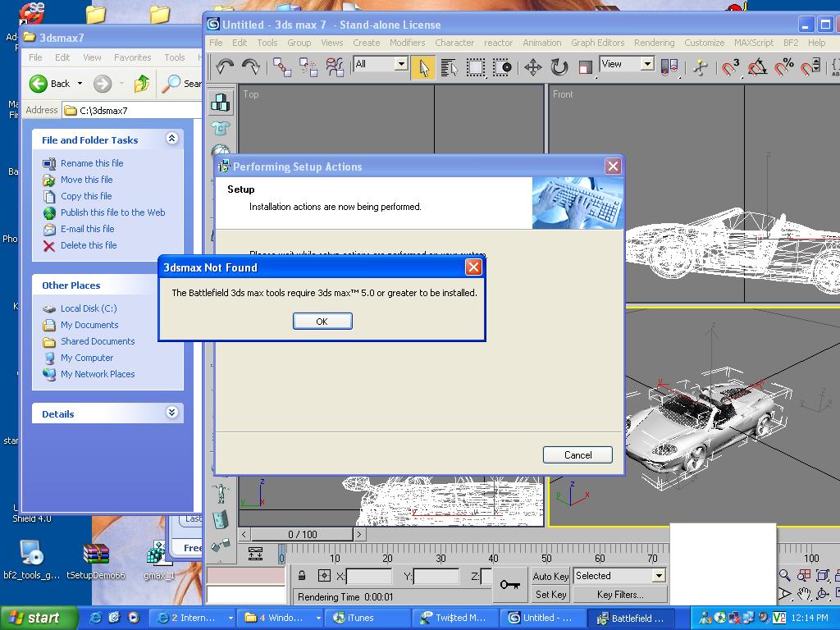The height and width of the screenshot is (630, 840).
Task: Collapse the File and Folder Tasks panel
Action: click(171, 139)
